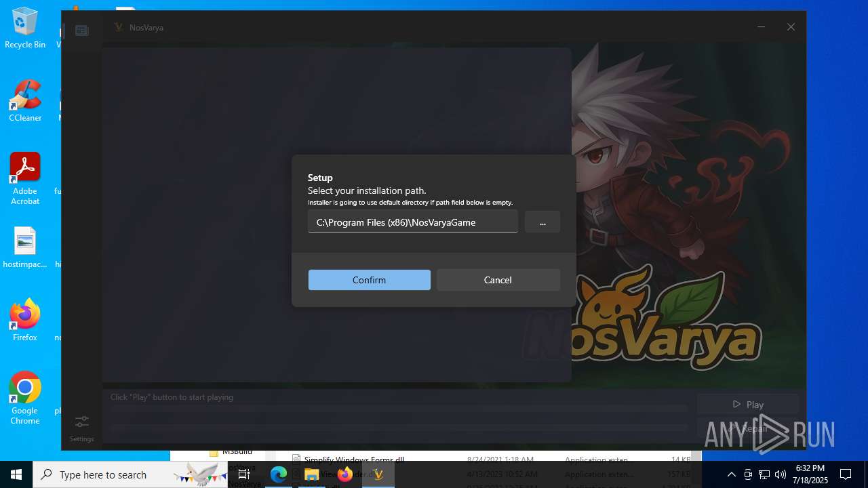Open the Recycle Bin desktop icon
The height and width of the screenshot is (488, 868).
pyautogui.click(x=25, y=28)
